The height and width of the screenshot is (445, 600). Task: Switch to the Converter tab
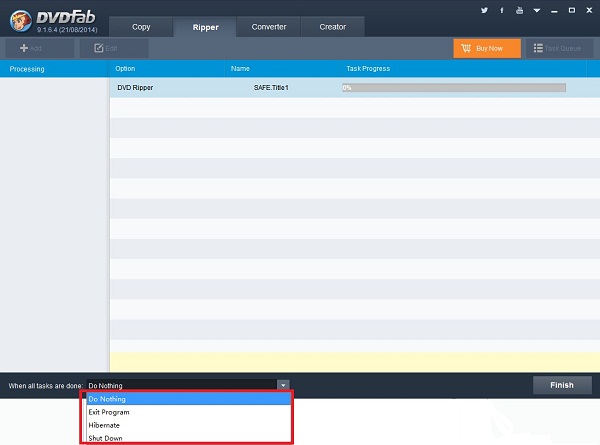click(269, 27)
